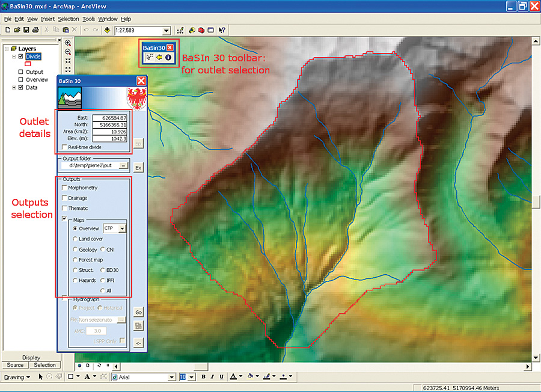
Task: Enable the Real-time divide checkbox
Action: tap(64, 147)
